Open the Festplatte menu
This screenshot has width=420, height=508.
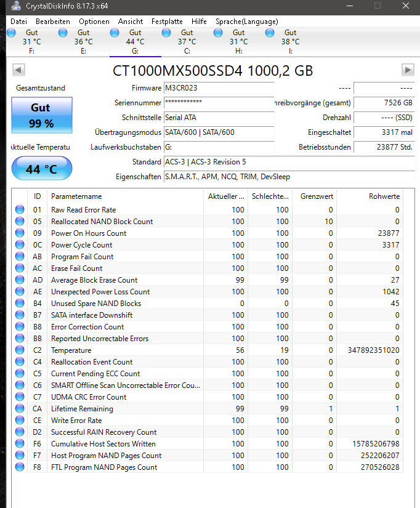tap(167, 22)
